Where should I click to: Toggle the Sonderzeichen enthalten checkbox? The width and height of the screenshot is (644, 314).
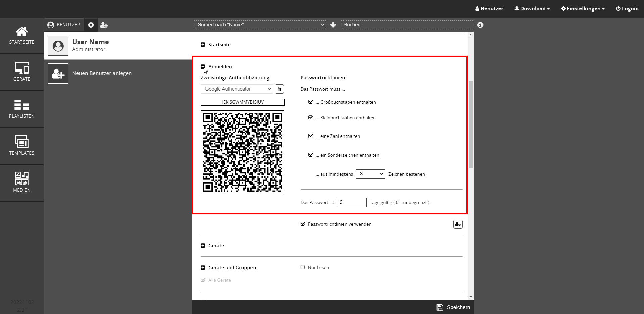(311, 155)
